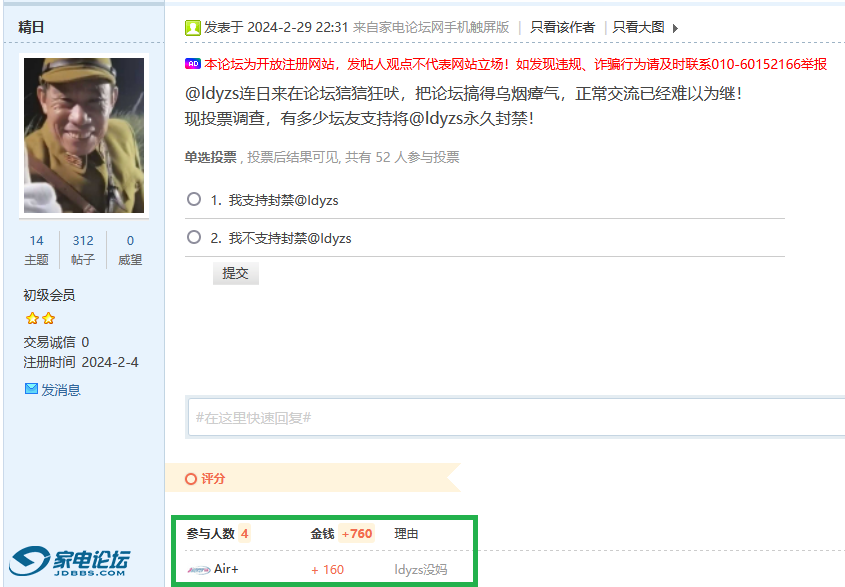Screen dimensions: 845x587
Task: Click the envelope icon beside 发消息
Action: click(x=31, y=389)
